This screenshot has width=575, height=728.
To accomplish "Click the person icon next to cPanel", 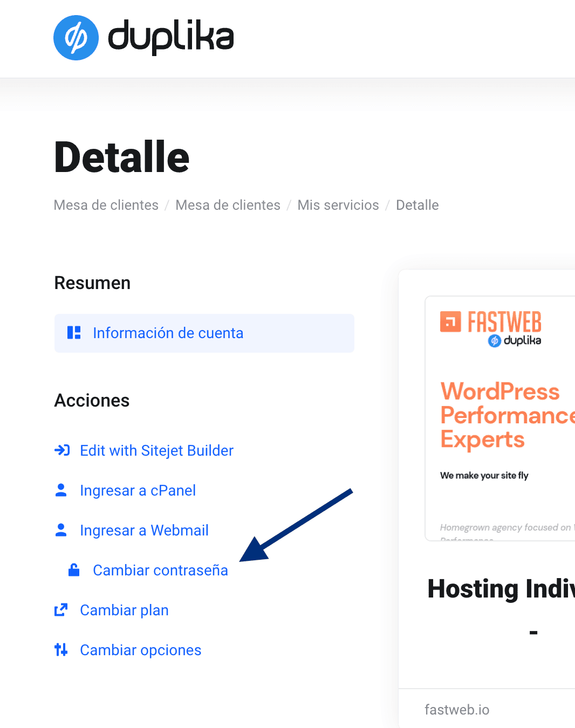I will (61, 490).
